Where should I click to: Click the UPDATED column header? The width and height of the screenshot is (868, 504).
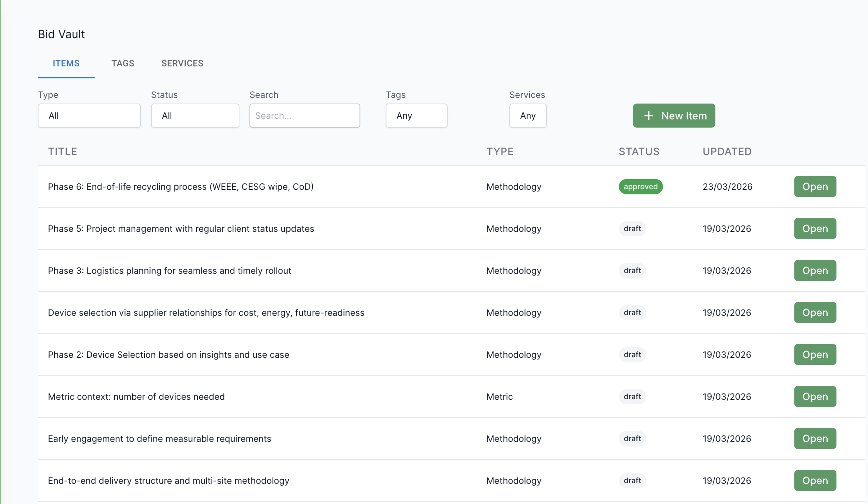[727, 152]
